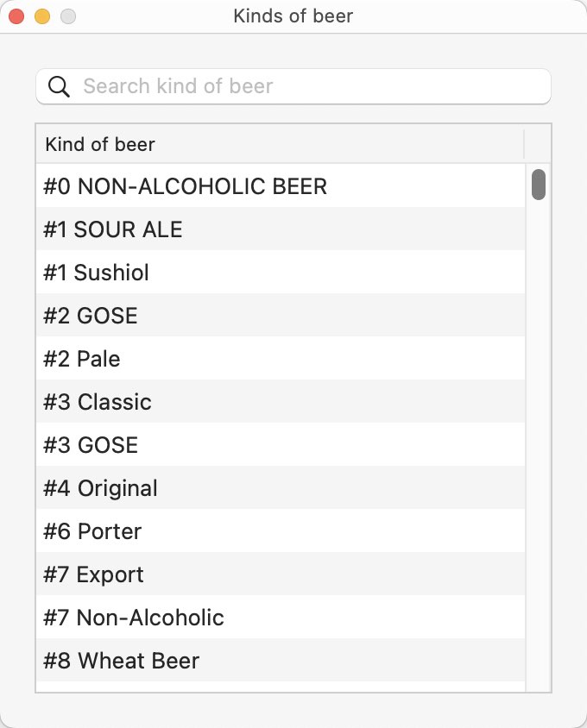This screenshot has width=587, height=728.
Task: Select the #0 NON-ALCOHOLIC BEER row
Action: pyautogui.click(x=281, y=185)
